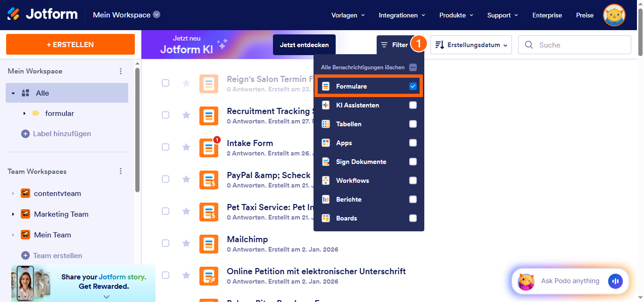Select the Formulare filter icon
Screen dimensions: 644x302
[325, 86]
